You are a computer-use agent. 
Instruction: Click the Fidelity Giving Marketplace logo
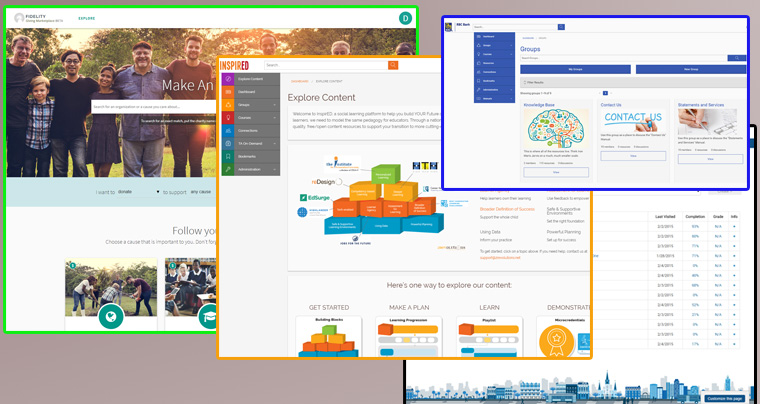tap(39, 18)
